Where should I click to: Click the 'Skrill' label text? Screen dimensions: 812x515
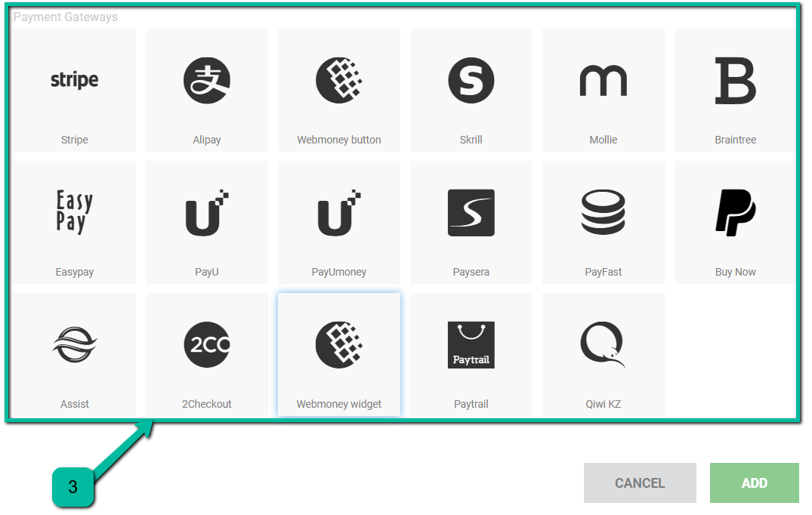pos(471,140)
